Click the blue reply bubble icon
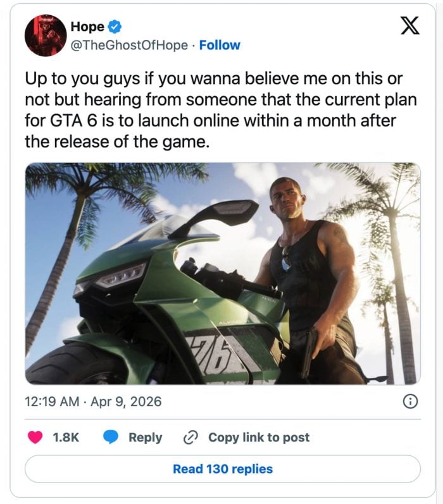The image size is (443, 504). tap(111, 438)
